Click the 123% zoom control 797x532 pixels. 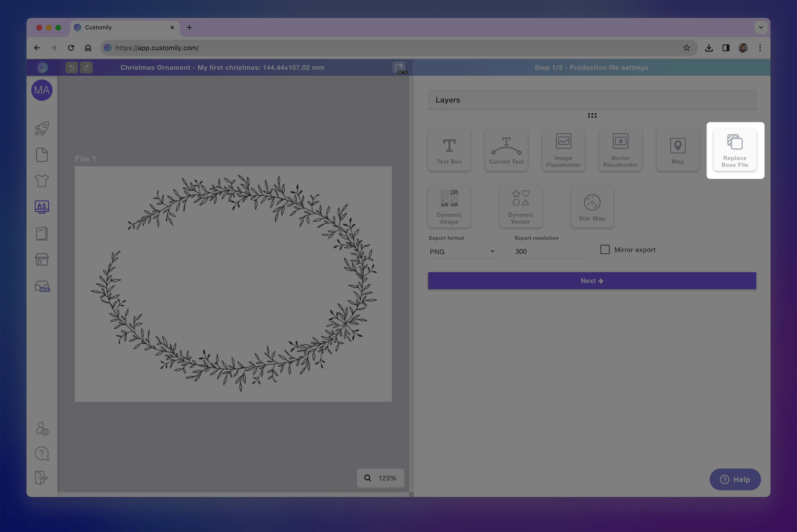click(x=380, y=478)
